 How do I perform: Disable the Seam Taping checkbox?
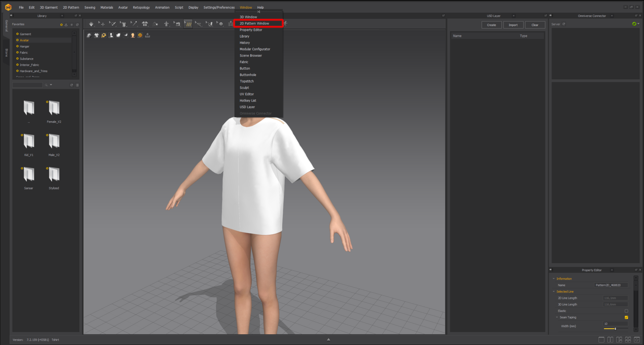point(626,317)
